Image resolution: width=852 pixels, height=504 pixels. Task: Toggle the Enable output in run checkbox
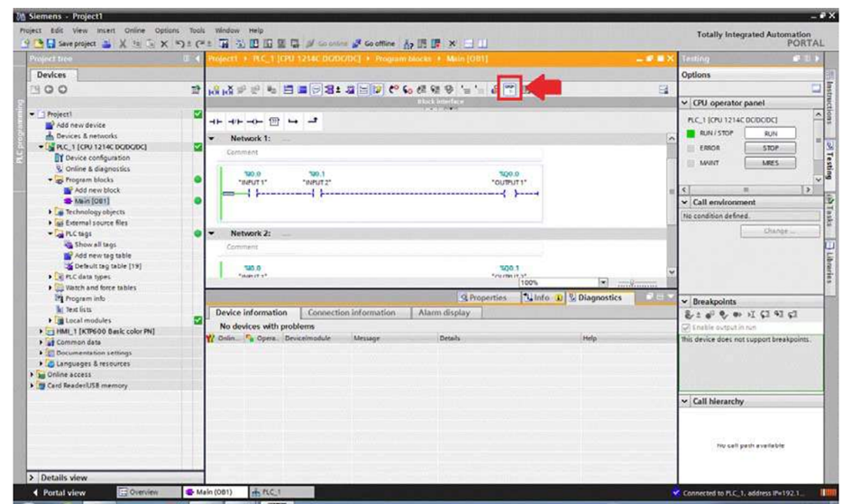coord(686,327)
